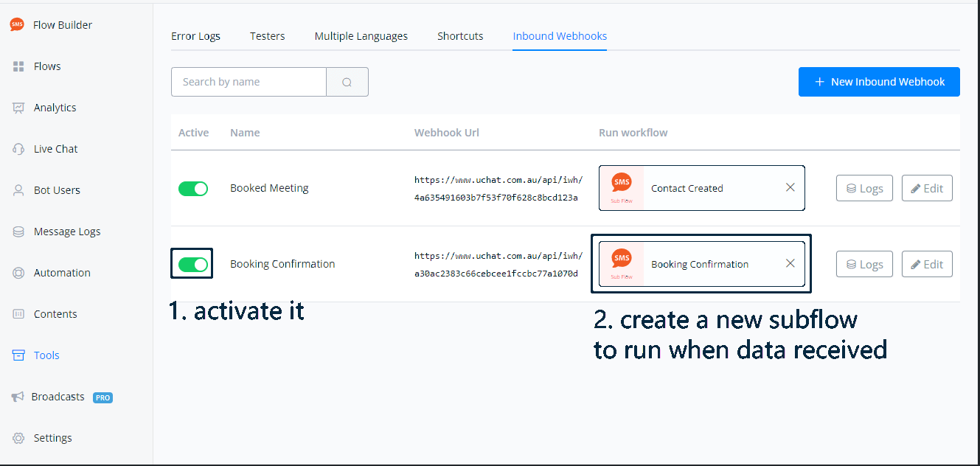Screen dimensions: 980x466
Task: Go to Automation in the sidebar
Action: [62, 273]
